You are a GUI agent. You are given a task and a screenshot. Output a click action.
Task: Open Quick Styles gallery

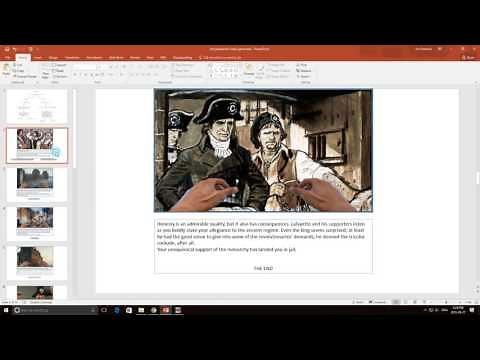click(260, 71)
